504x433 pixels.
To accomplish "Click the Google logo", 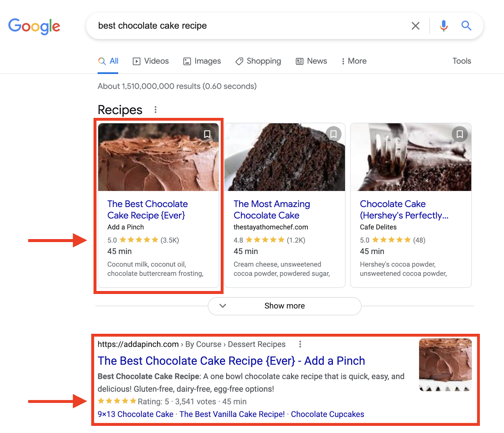I will (x=34, y=26).
